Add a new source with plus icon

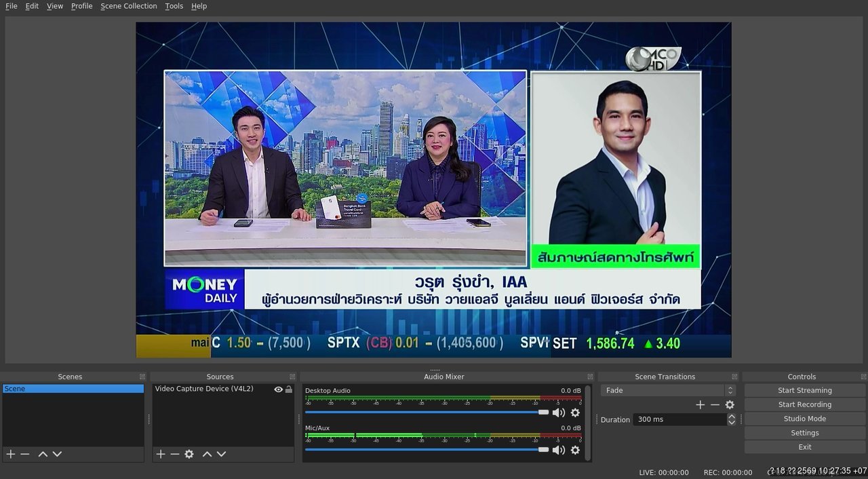[x=161, y=454]
